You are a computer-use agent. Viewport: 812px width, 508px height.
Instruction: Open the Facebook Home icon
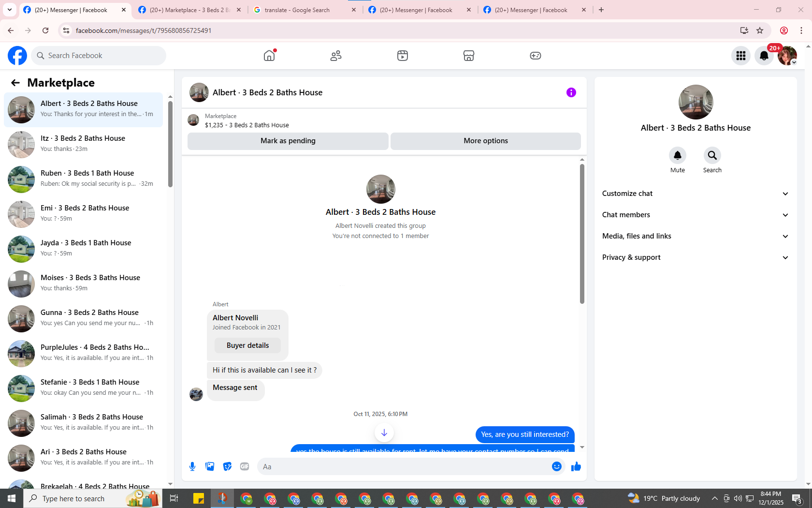click(x=269, y=56)
